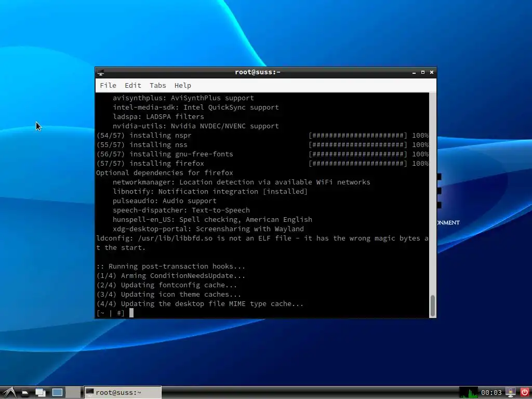Screen dimensions: 532x399
Task: Click the line starting "networkmanager: Location detection"
Action: pos(241,182)
